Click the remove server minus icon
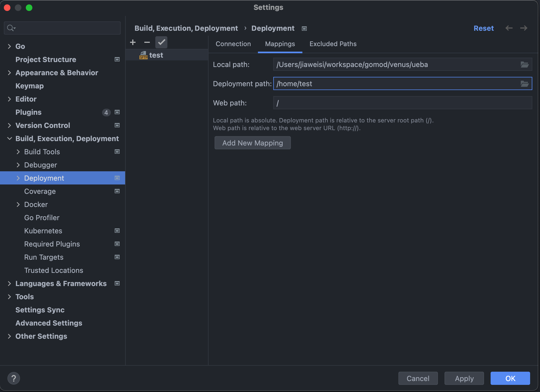Screen dimensions: 540x392 (147, 42)
